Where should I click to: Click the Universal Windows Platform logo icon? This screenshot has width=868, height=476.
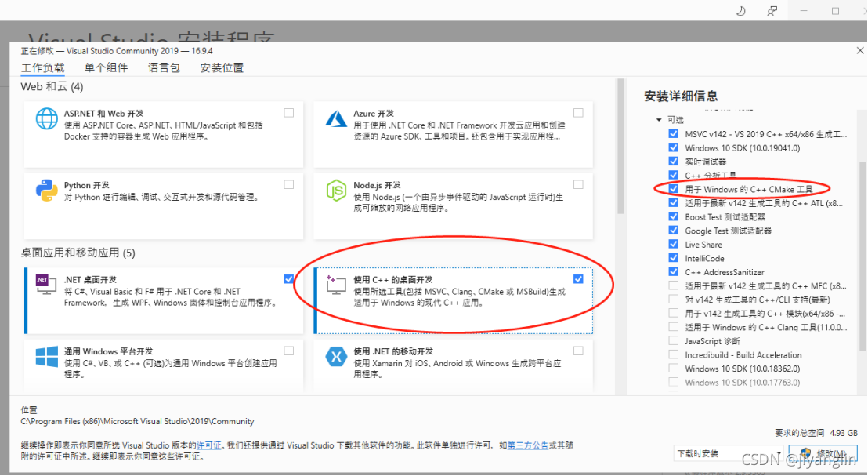tap(46, 356)
